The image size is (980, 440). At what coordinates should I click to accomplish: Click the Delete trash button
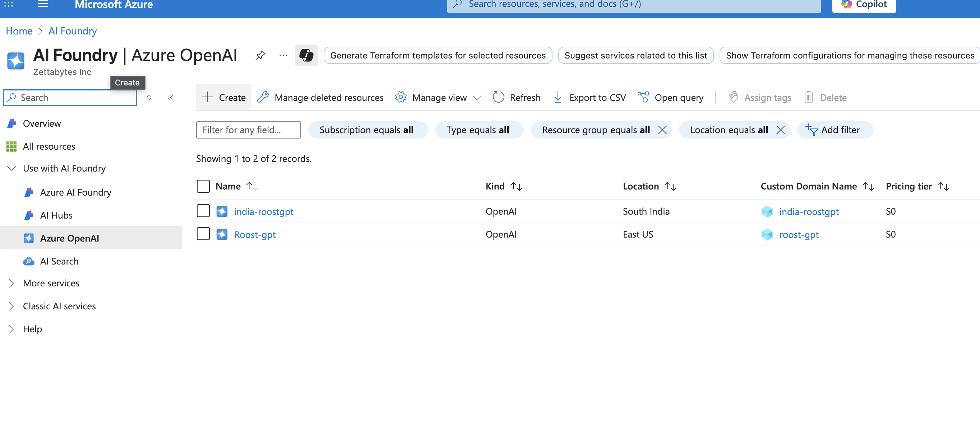(825, 98)
